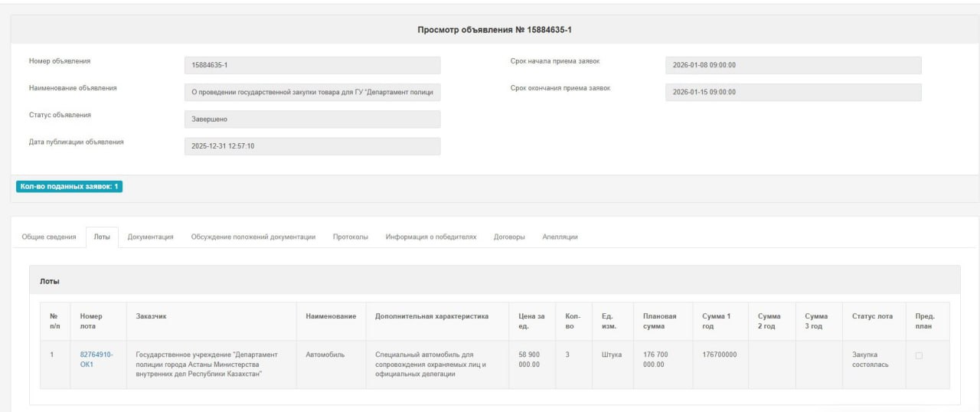Focus the Наименование объявления field

click(x=312, y=92)
